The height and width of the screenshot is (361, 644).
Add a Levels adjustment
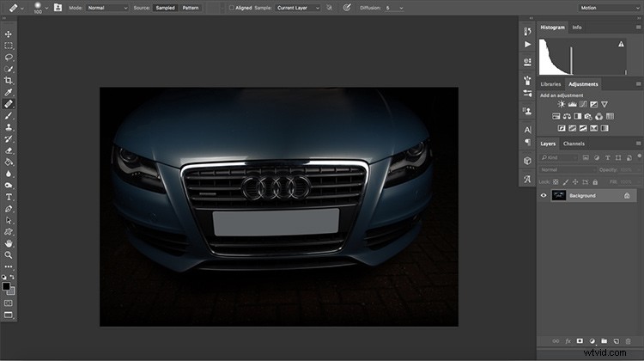tap(572, 105)
